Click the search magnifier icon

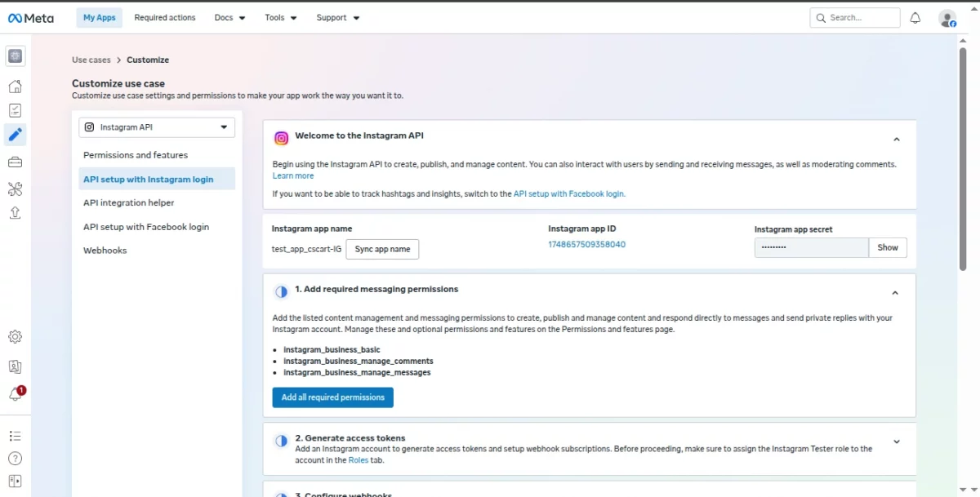[x=820, y=18]
